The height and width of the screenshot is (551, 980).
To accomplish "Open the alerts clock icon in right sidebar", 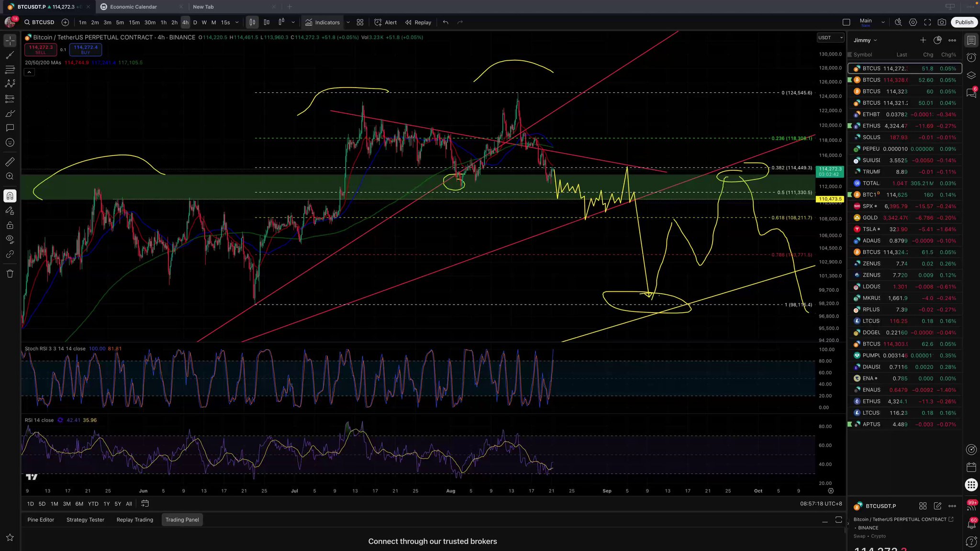I will tap(971, 58).
